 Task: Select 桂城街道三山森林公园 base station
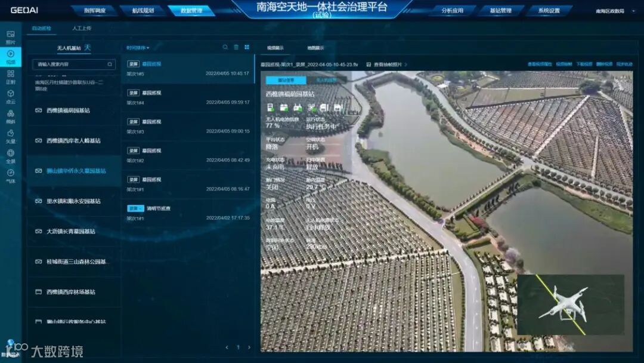74,262
